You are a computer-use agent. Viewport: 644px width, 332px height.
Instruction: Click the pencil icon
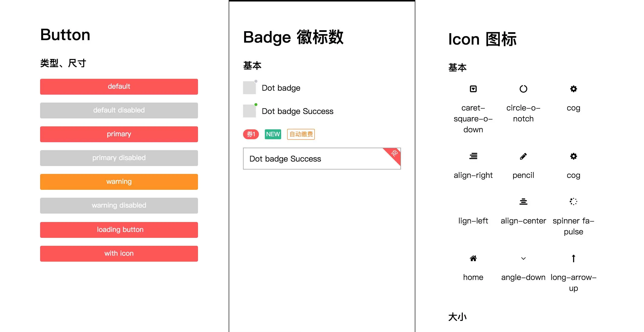523,156
